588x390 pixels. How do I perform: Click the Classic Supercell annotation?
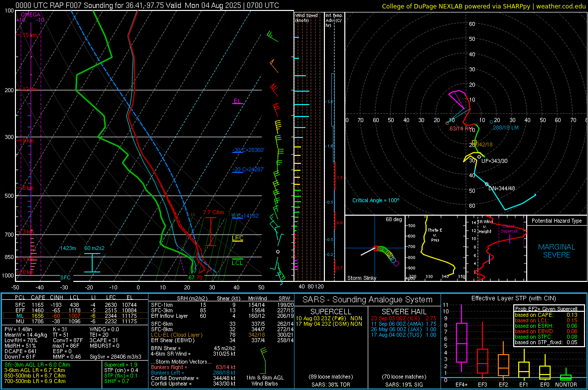click(x=509, y=229)
